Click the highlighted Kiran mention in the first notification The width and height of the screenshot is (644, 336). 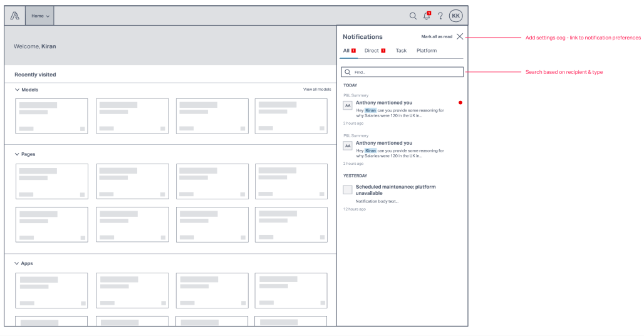[x=370, y=110]
